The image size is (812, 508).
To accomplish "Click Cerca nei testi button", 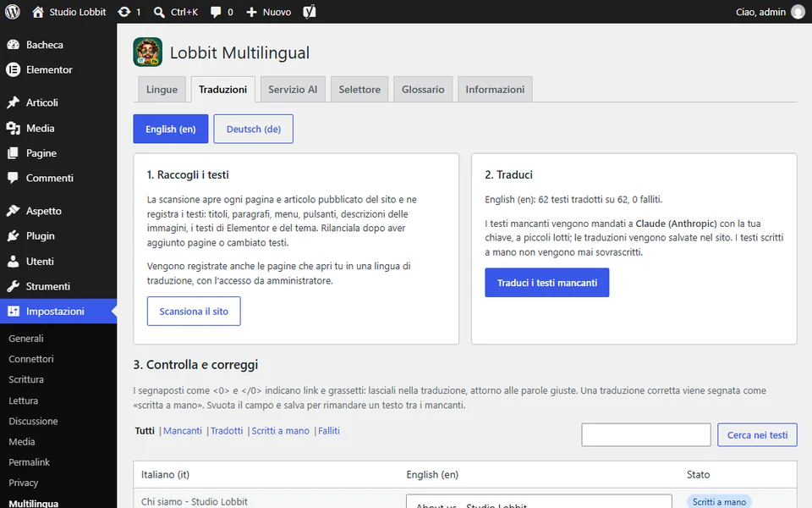I will (757, 435).
